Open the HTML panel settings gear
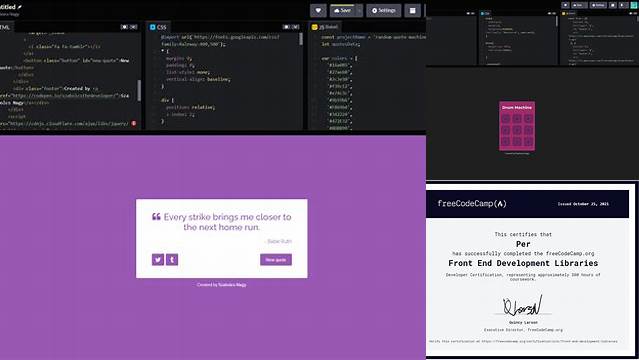639x360 pixels. tap(124, 27)
